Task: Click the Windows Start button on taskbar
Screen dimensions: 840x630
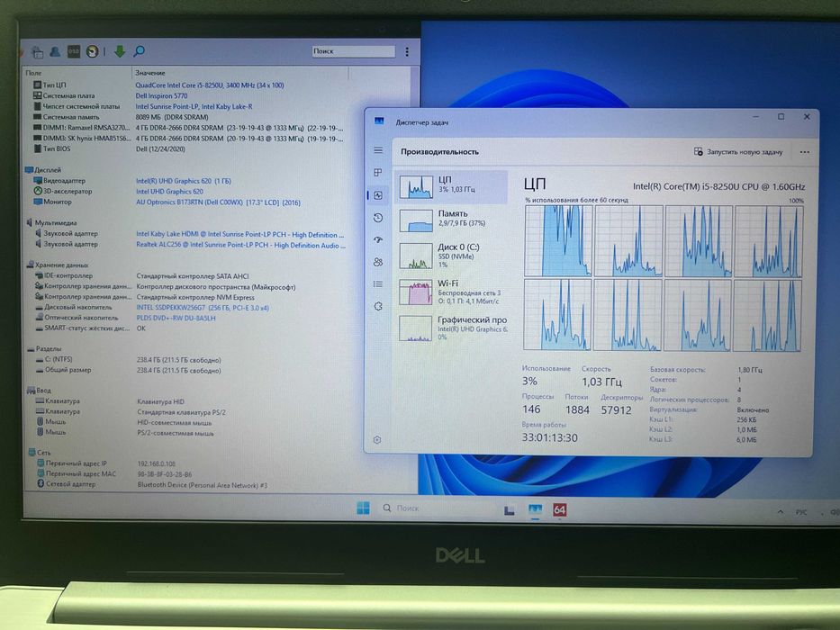Action: click(x=363, y=508)
